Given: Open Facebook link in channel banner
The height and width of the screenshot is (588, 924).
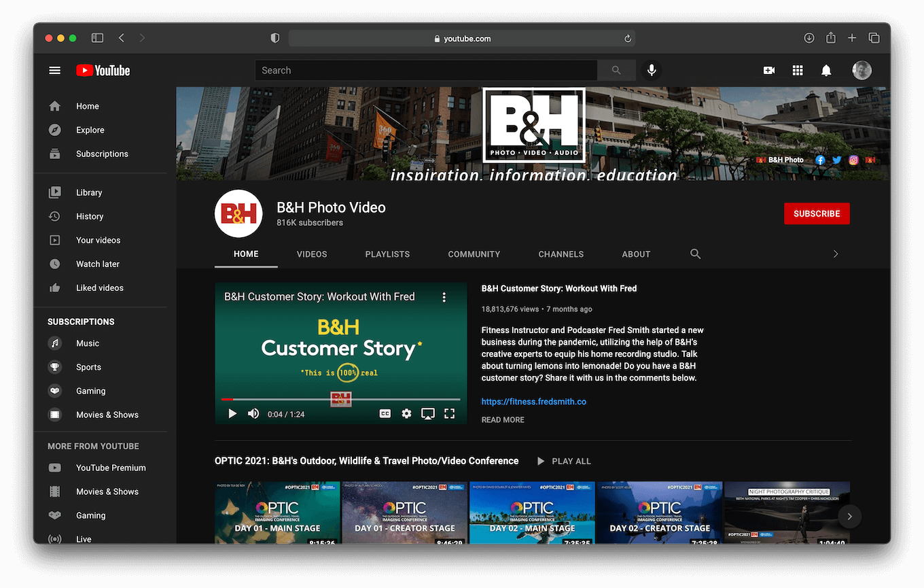Looking at the screenshot, I should [x=820, y=160].
